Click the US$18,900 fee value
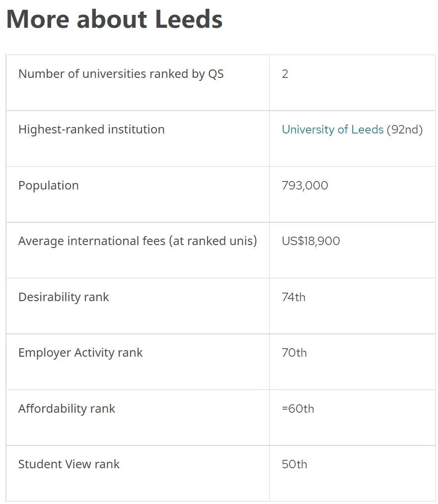This screenshot has height=504, width=438. (310, 241)
